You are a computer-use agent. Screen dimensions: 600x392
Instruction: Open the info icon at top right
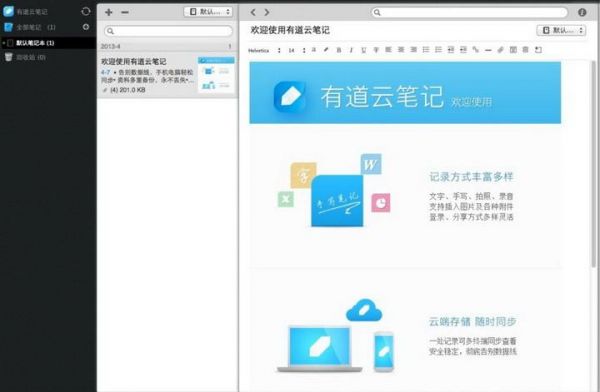click(582, 12)
